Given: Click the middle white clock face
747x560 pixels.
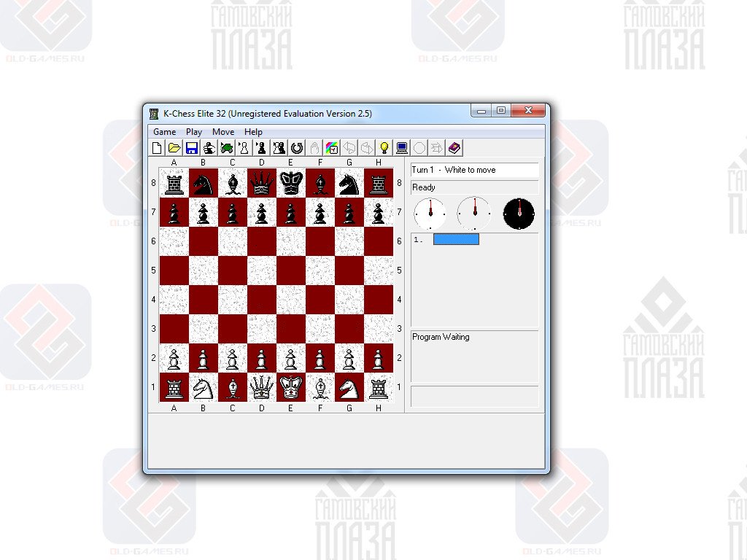Looking at the screenshot, I should [474, 214].
